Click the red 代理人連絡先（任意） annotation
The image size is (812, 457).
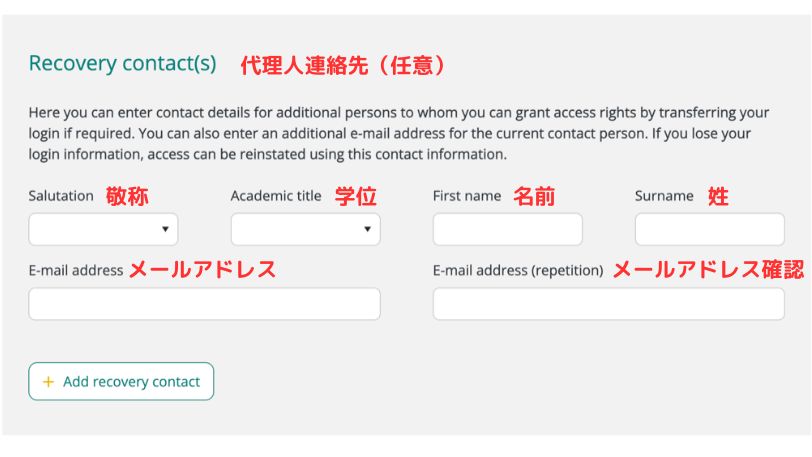343,66
